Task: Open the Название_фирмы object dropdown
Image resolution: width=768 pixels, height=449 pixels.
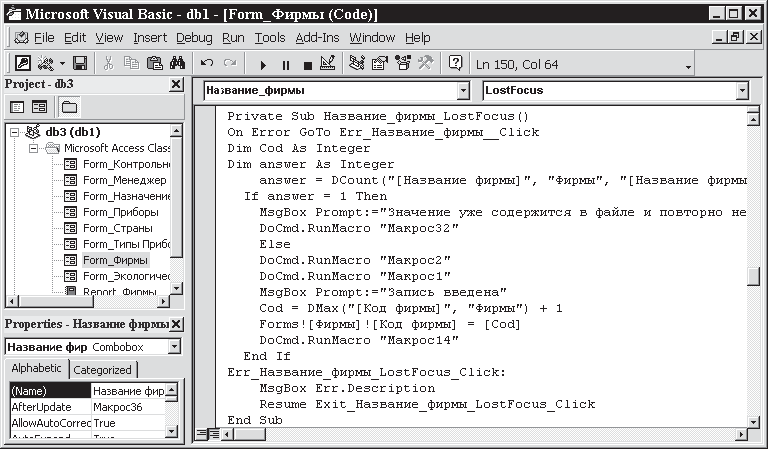Action: 462,91
